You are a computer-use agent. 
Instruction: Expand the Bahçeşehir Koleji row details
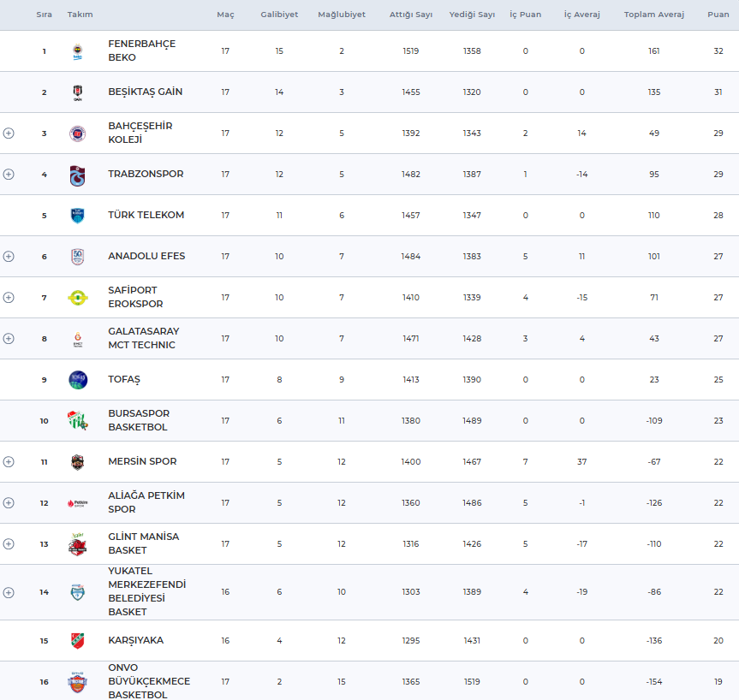pos(9,133)
